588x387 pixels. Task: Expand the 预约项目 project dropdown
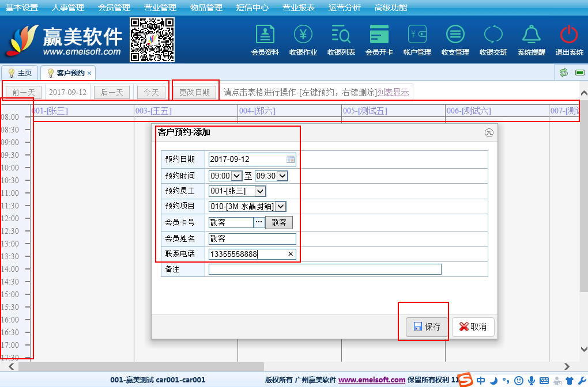coord(280,206)
